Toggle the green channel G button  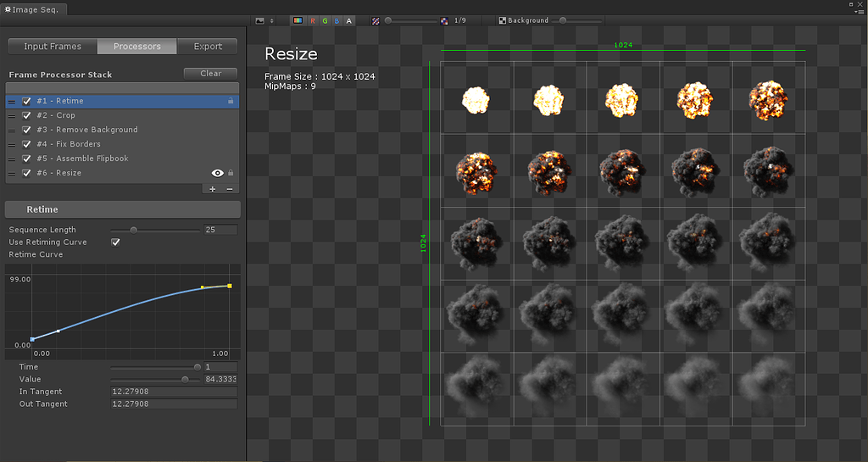pyautogui.click(x=325, y=20)
